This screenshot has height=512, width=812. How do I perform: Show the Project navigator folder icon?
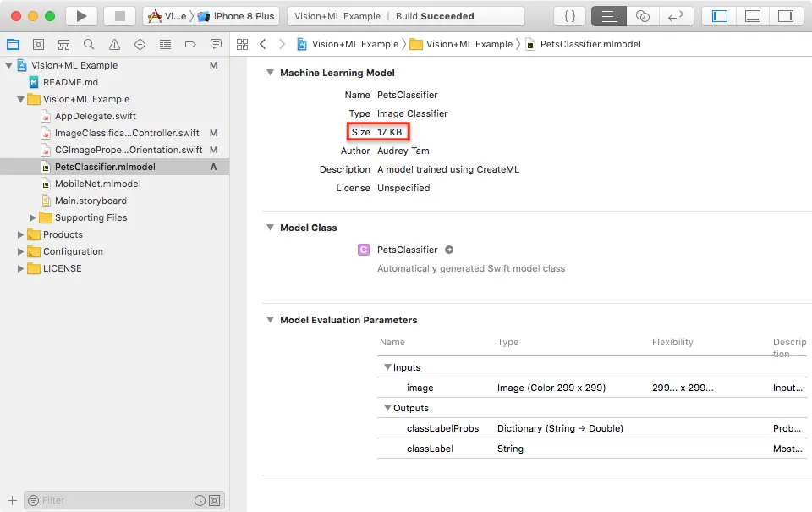[x=13, y=45]
